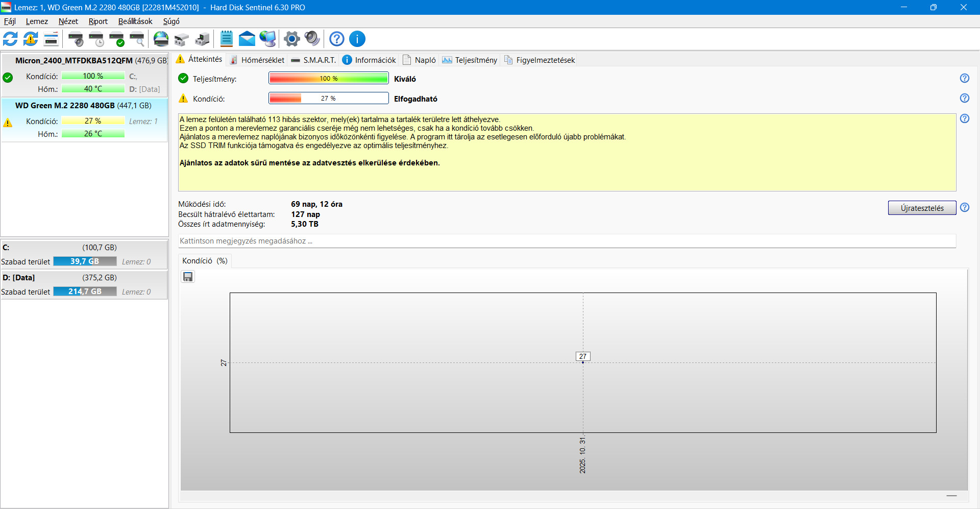Click the help icon beside Teljesítmény row
Viewport: 980px width, 509px height.
pyautogui.click(x=964, y=78)
